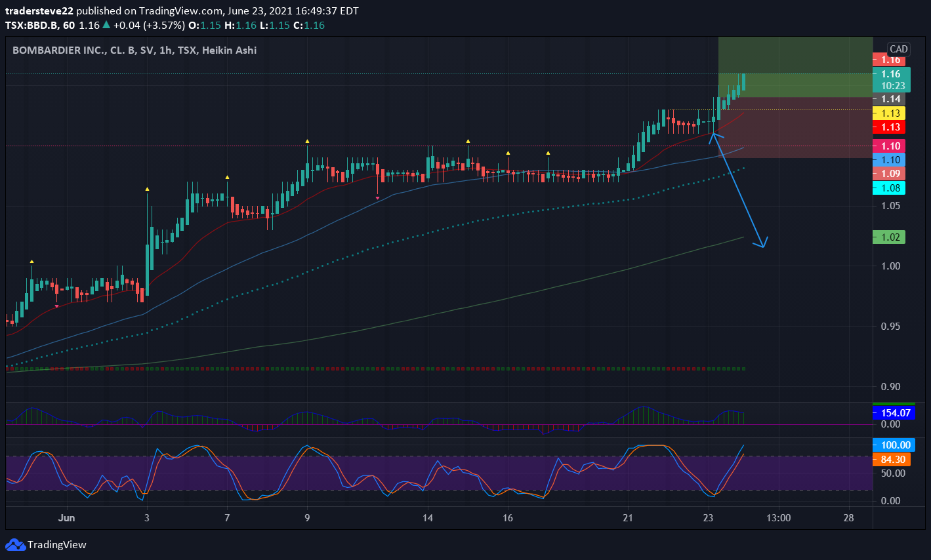Click the blue 154.07 indicator value label
931x560 pixels.
point(893,413)
